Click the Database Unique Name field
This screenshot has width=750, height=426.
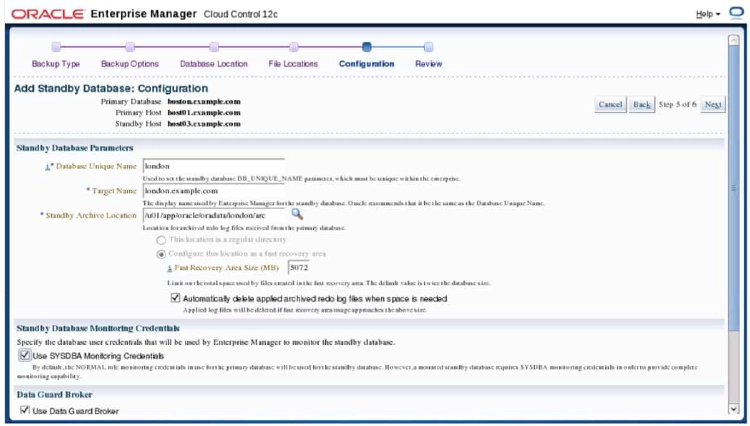click(x=214, y=166)
